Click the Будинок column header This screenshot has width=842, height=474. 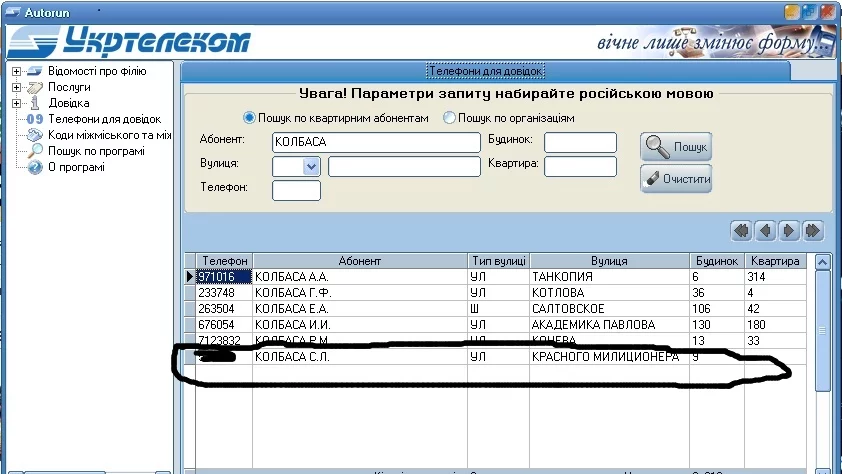coord(717,261)
